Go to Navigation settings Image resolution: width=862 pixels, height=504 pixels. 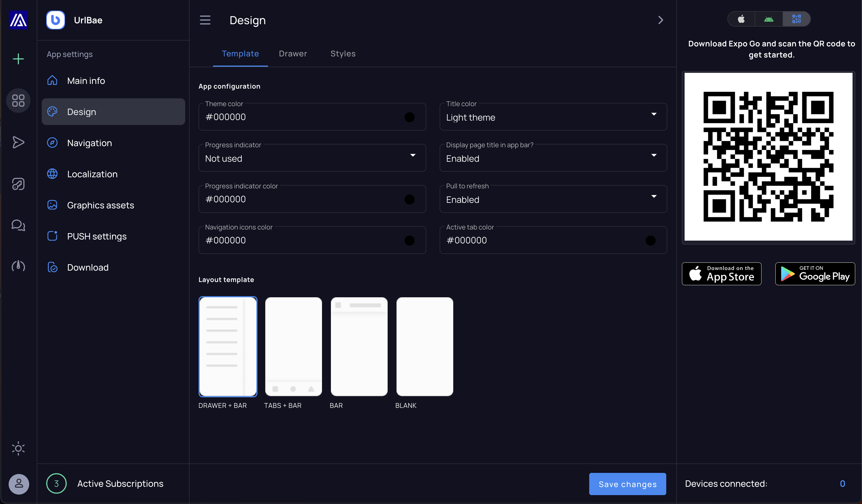(113, 143)
